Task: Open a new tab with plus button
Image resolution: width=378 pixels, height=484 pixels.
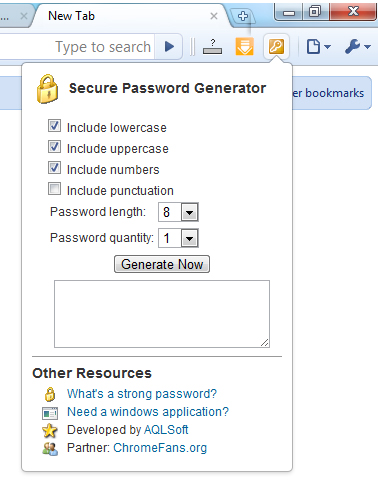Action: [x=243, y=16]
